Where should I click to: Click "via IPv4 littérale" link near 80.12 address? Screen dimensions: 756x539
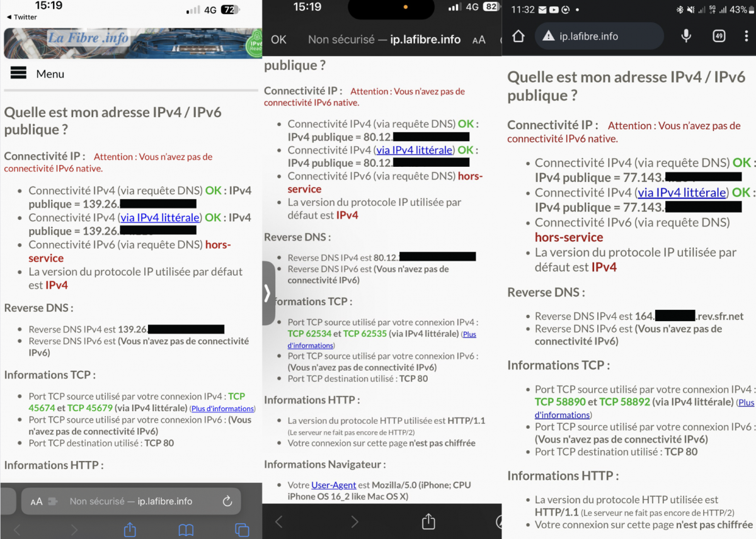tap(415, 150)
